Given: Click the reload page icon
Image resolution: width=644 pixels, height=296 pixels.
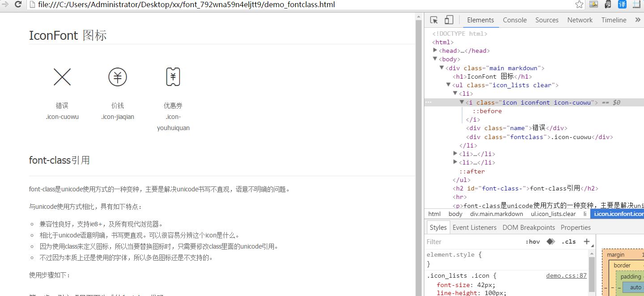Looking at the screenshot, I should point(18,5).
